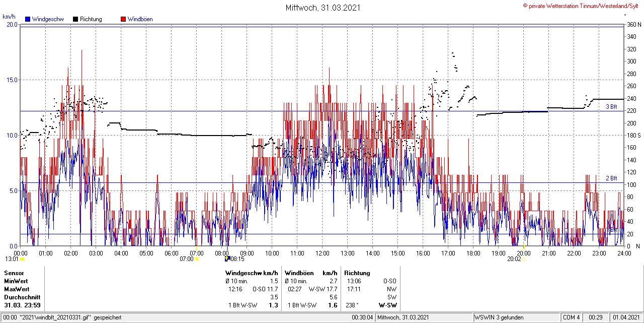This screenshot has height=323, width=644.
Task: Click the 12:16 max wind speed time
Action: (x=235, y=289)
